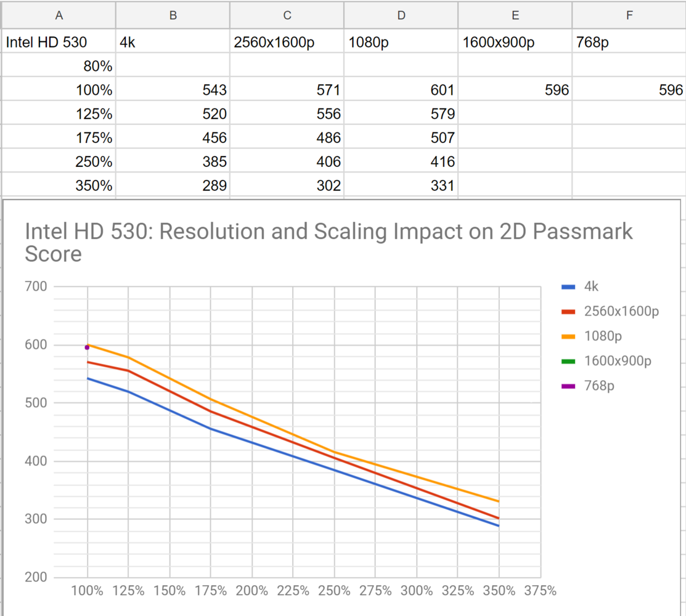Click the 375% label on horizontal axis

pyautogui.click(x=541, y=591)
